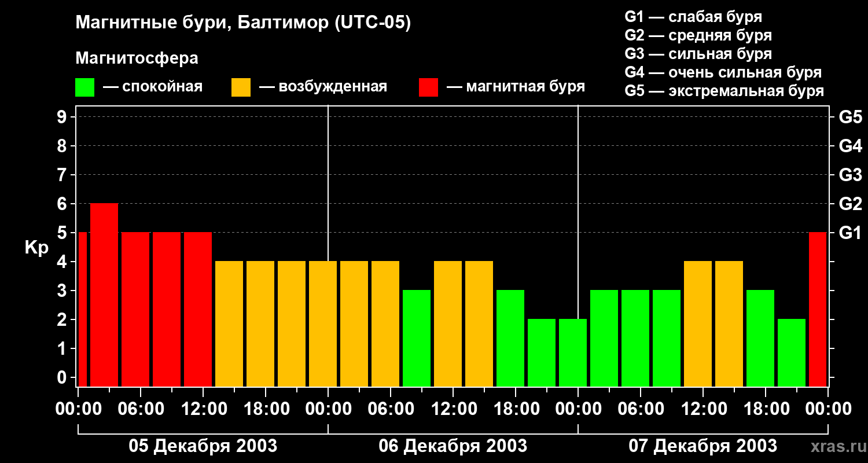This screenshot has width=868, height=463.
Task: Click the "Kp" label on left axis
Action: click(x=36, y=248)
